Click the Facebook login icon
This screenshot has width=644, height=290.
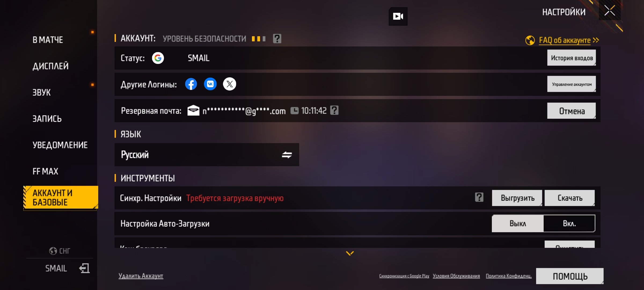pyautogui.click(x=191, y=84)
